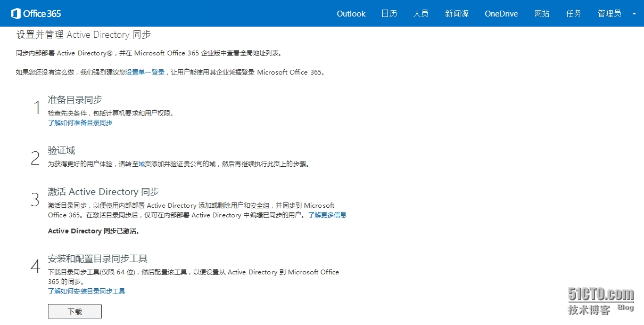This screenshot has width=644, height=325.
Task: Open Outlook from the top navigation
Action: [351, 14]
